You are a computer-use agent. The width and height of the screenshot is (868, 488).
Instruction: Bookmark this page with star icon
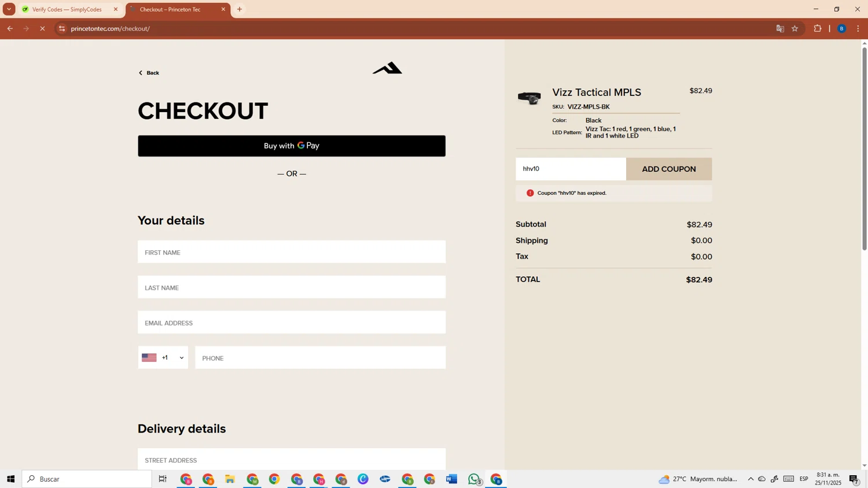[795, 28]
